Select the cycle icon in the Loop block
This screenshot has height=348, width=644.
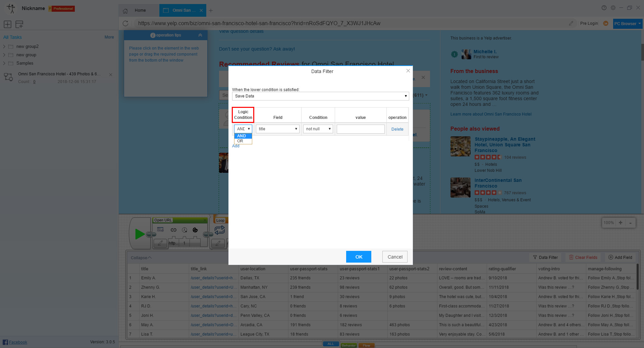coord(220,230)
